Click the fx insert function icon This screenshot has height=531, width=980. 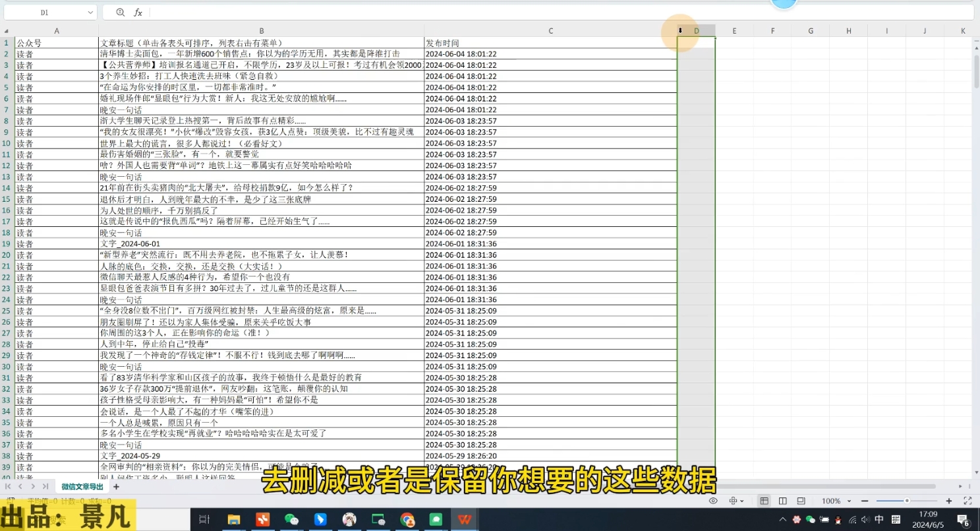click(x=138, y=12)
